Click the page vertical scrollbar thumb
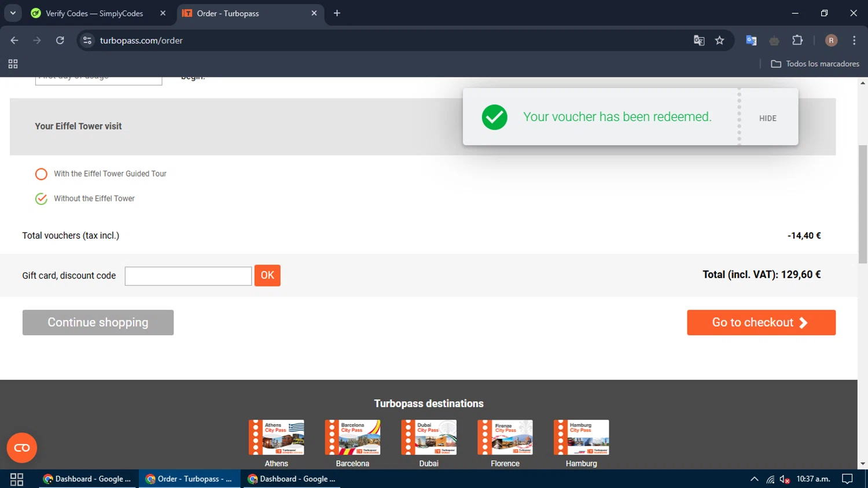The image size is (868, 488). [x=863, y=204]
